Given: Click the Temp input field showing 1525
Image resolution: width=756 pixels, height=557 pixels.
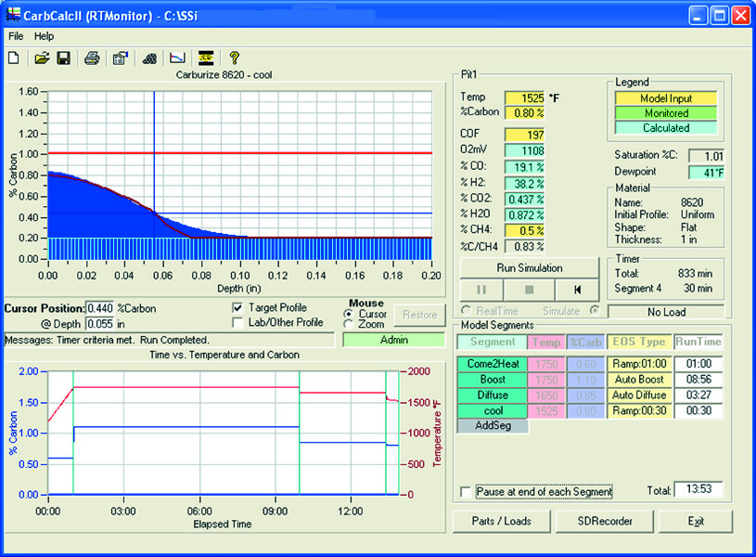Looking at the screenshot, I should point(525,98).
